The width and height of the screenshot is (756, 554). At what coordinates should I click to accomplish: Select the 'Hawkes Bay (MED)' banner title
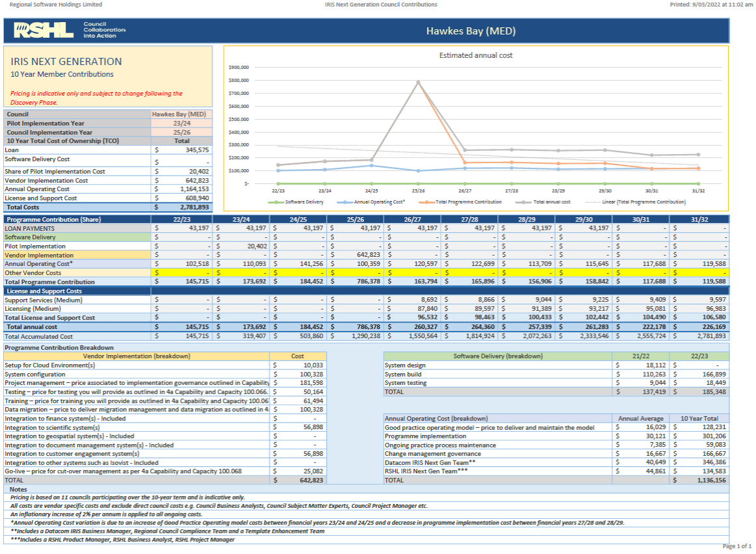point(471,31)
